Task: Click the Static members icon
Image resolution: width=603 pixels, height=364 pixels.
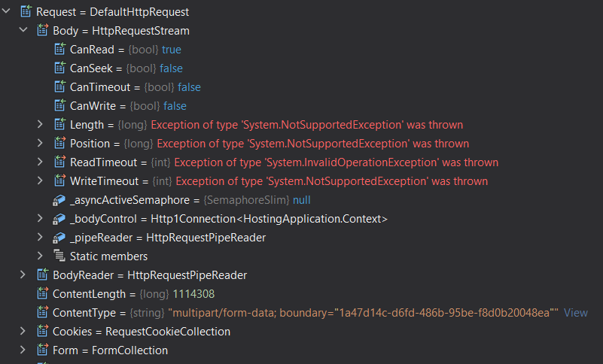Action: click(x=59, y=256)
